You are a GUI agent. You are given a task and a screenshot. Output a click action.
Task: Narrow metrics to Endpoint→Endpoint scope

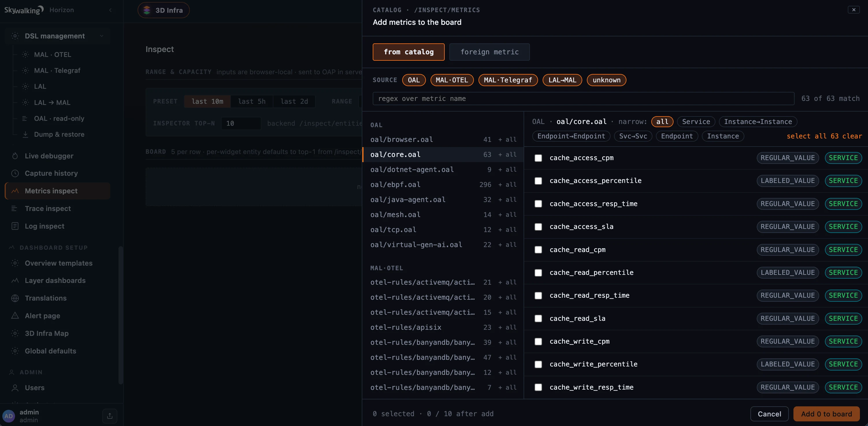click(571, 136)
